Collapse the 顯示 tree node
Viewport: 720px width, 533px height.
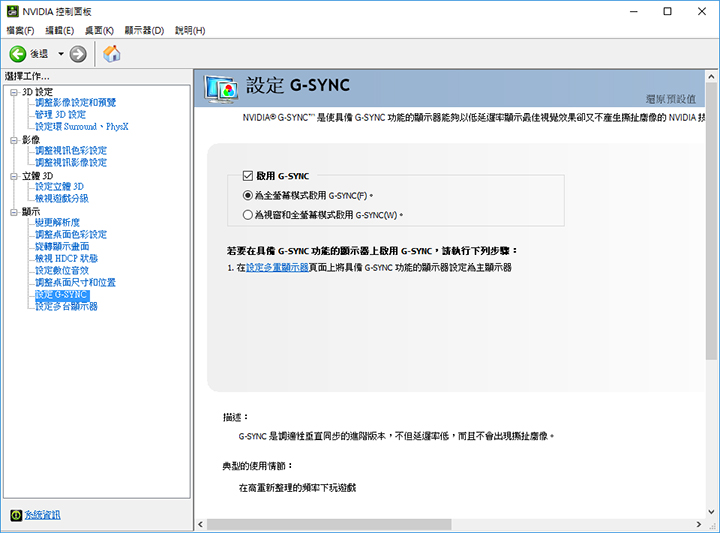pos(14,212)
